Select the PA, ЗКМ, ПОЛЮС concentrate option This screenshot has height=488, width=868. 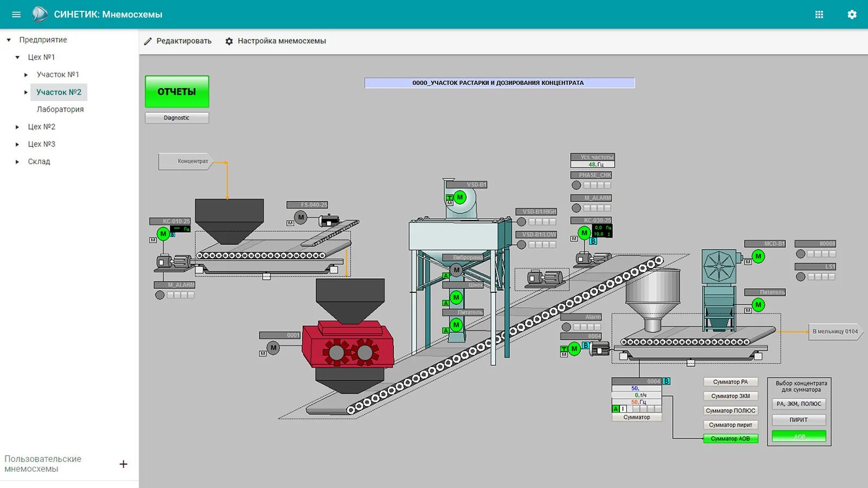(799, 404)
